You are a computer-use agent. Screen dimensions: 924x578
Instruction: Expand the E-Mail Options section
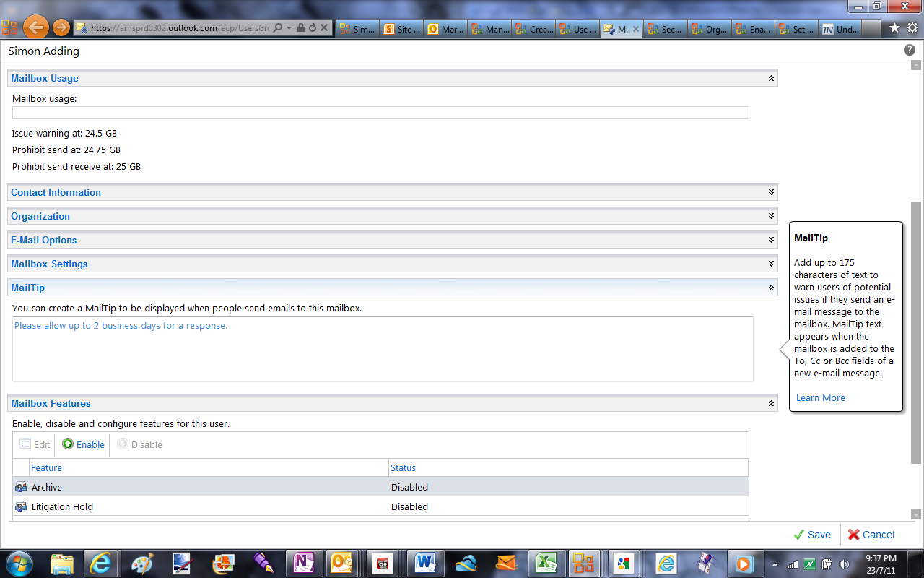coord(771,240)
